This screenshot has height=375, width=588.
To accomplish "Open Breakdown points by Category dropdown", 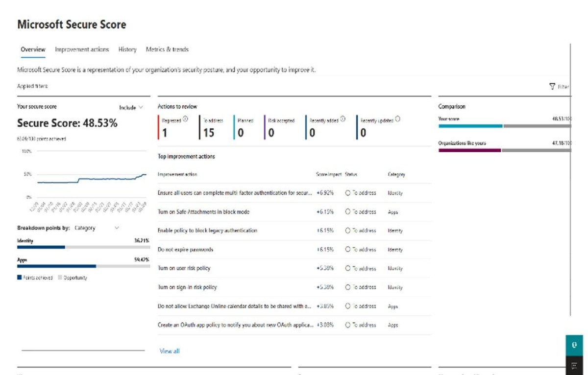I will click(x=97, y=228).
